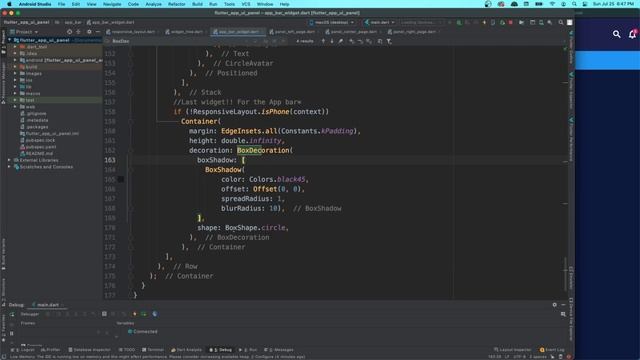The image size is (640, 360).
Task: Toggle Match Case in the find bar
Action: click(x=266, y=41)
